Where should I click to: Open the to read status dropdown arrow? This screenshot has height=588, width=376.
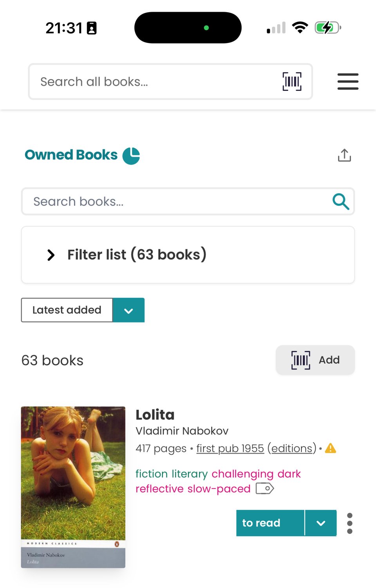[321, 523]
